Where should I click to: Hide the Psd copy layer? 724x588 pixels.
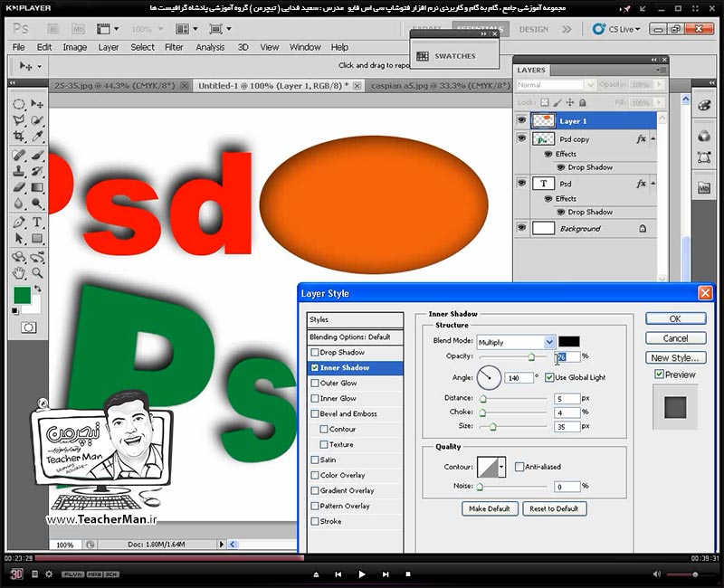click(x=522, y=138)
